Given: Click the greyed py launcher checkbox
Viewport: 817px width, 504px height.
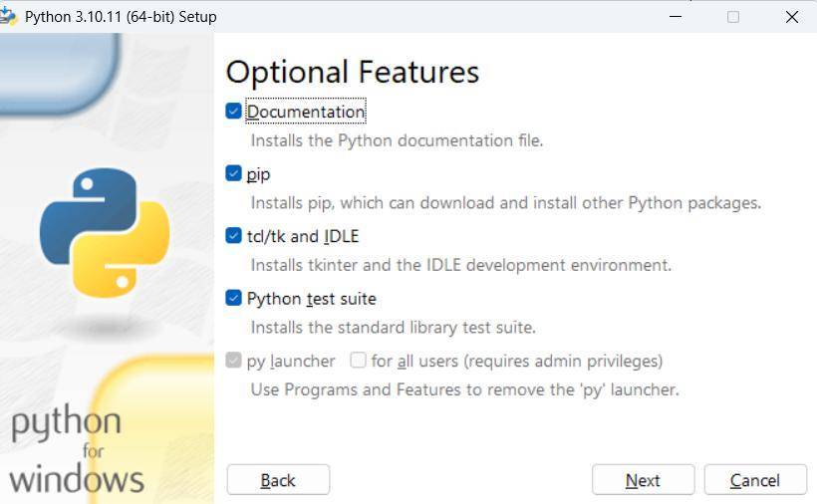Looking at the screenshot, I should (233, 361).
